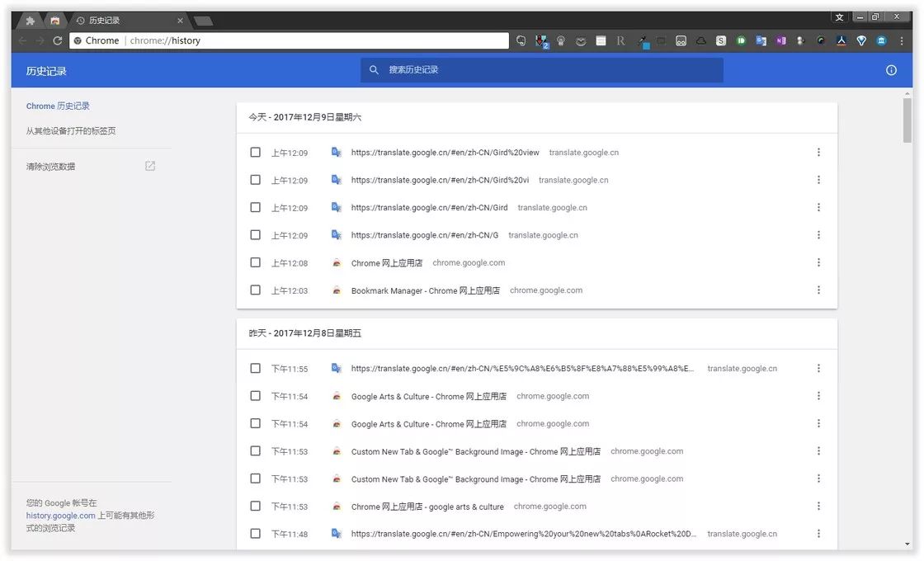Activate the eyedropper color picker extension
Screen dimensions: 924x561
pos(642,41)
